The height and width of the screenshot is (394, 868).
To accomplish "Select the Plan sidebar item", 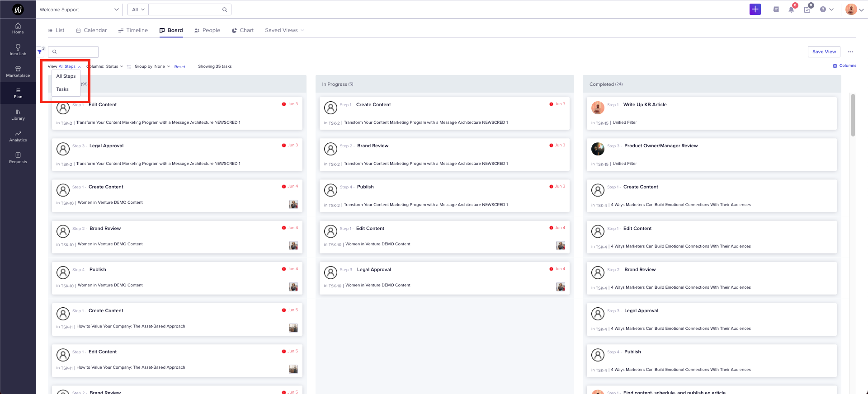I will 18,93.
